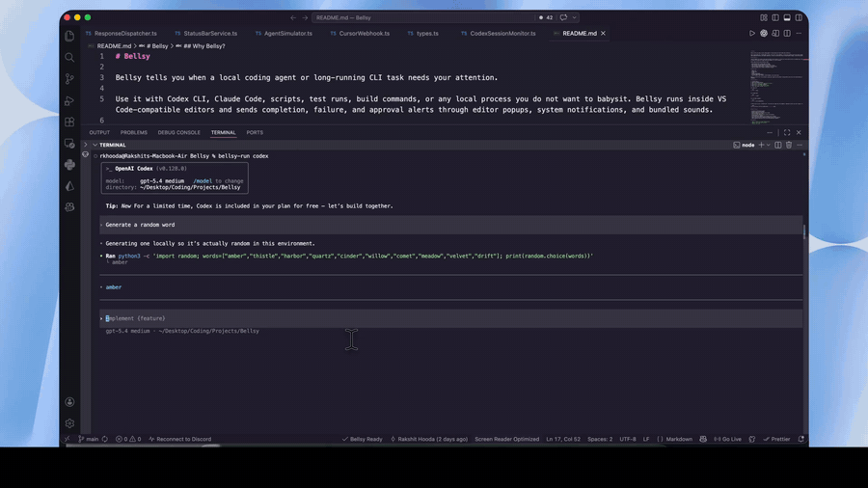This screenshot has width=868, height=488.
Task: Open the Manage gear icon
Action: [x=69, y=423]
